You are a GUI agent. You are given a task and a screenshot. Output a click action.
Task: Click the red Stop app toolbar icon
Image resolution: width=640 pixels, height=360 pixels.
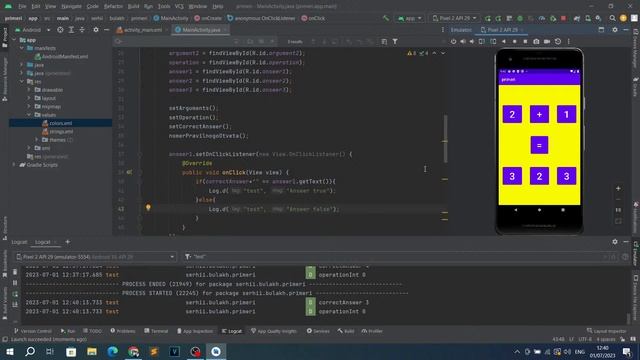564,18
